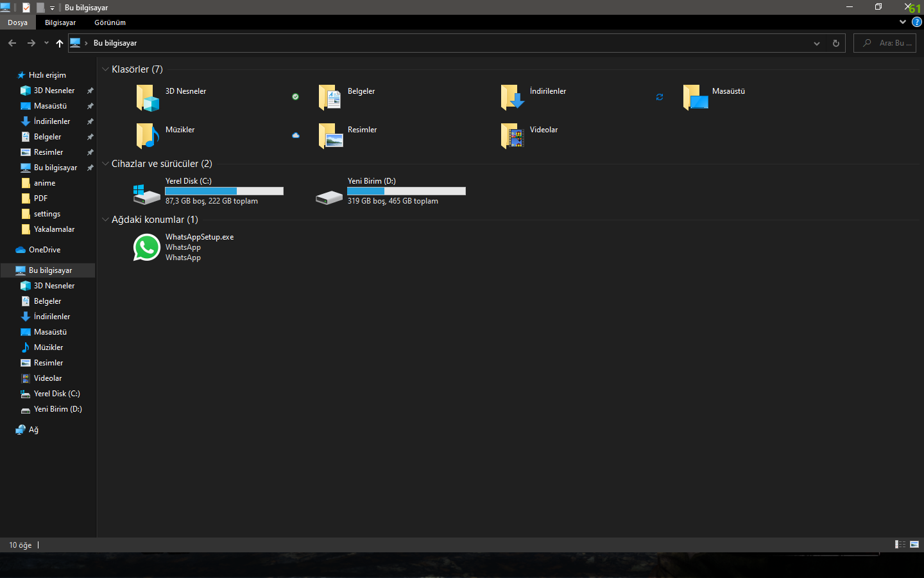Viewport: 924px width, 578px height.
Task: Collapse the Cihazlar ve sürücüler section
Action: [x=105, y=164]
